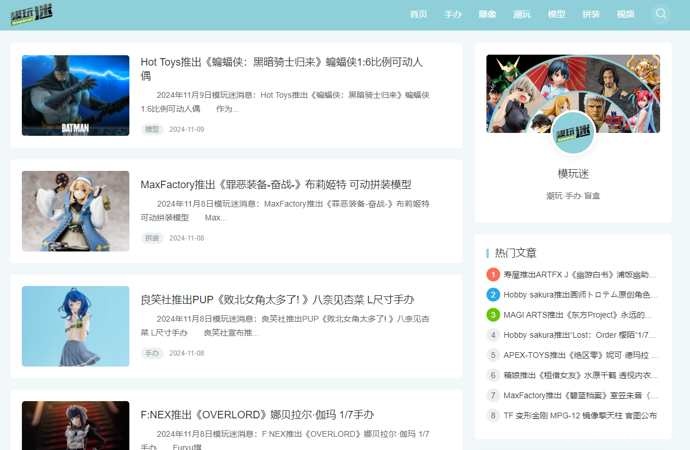
Task: Click the 八奈见杏菜 blue-haired figure thumbnail
Action: [x=76, y=326]
